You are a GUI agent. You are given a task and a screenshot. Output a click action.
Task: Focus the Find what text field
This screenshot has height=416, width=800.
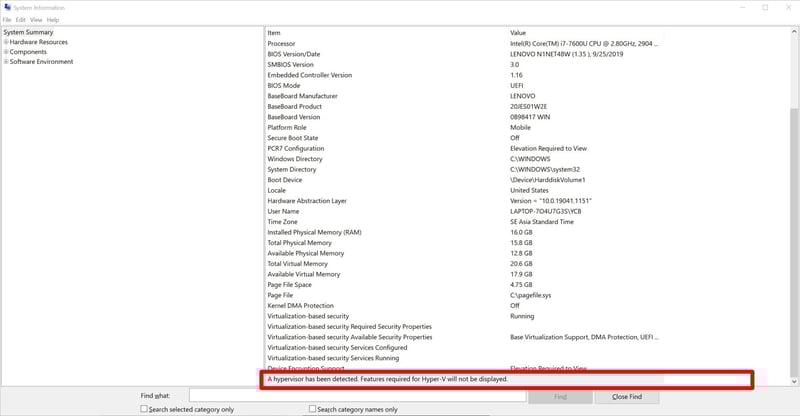pyautogui.click(x=357, y=397)
